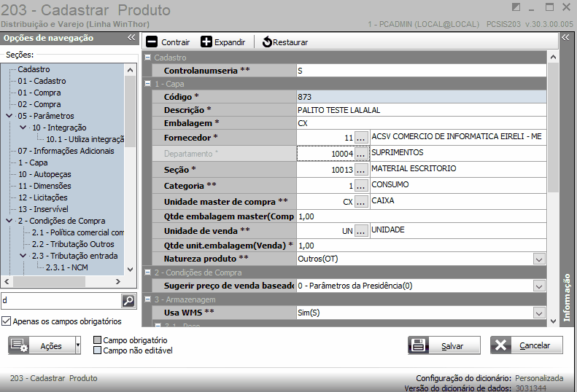Click the Código field with 873
This screenshot has width=577, height=392.
tap(422, 97)
